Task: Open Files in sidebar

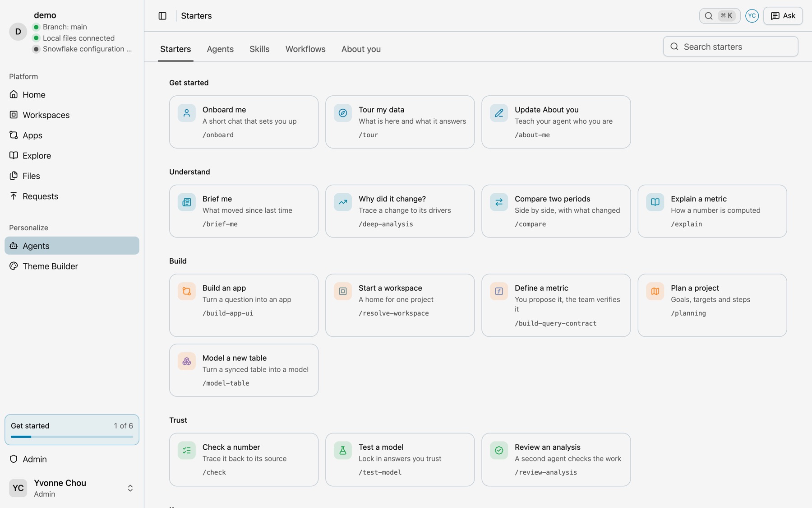Action: pyautogui.click(x=72, y=176)
